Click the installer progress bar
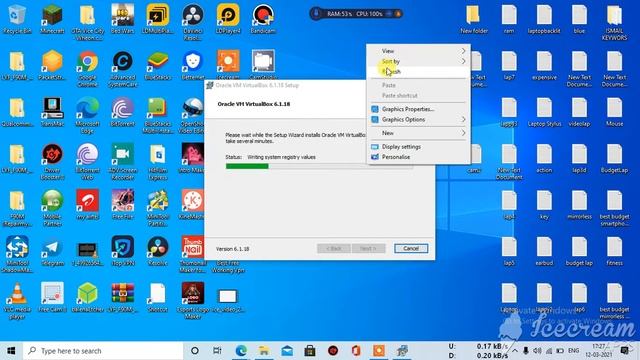 319,166
